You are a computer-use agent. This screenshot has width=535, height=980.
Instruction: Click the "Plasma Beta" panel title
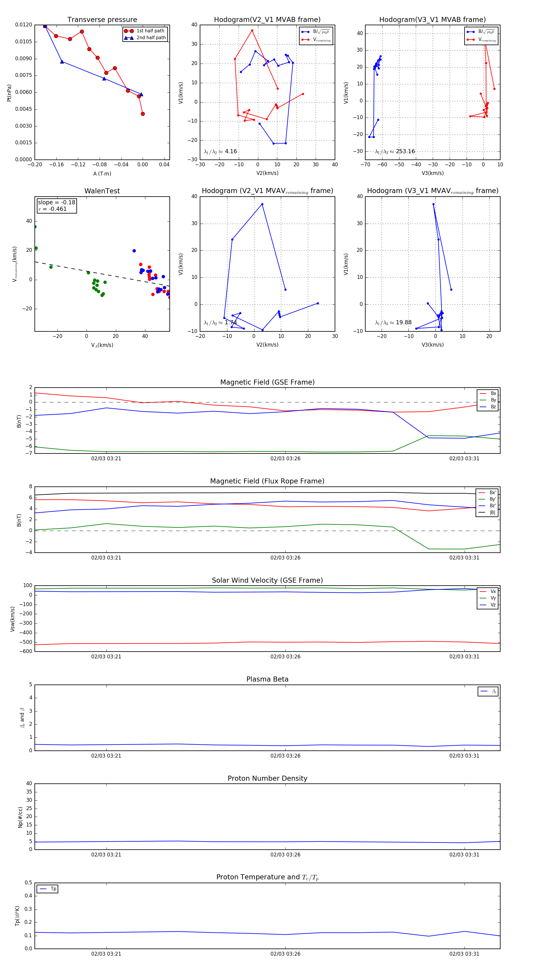point(267,679)
